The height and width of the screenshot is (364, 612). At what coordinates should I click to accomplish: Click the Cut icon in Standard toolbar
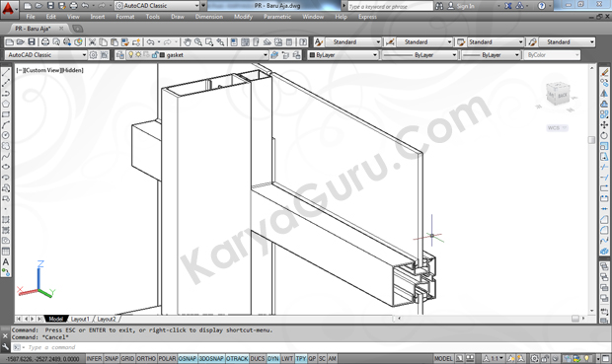point(92,42)
